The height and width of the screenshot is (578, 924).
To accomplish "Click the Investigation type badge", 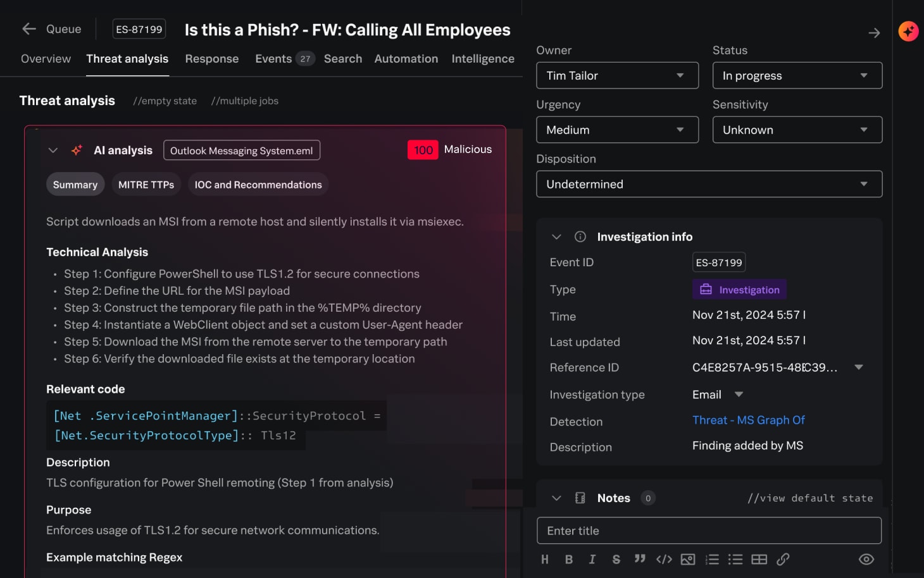I will 739,290.
